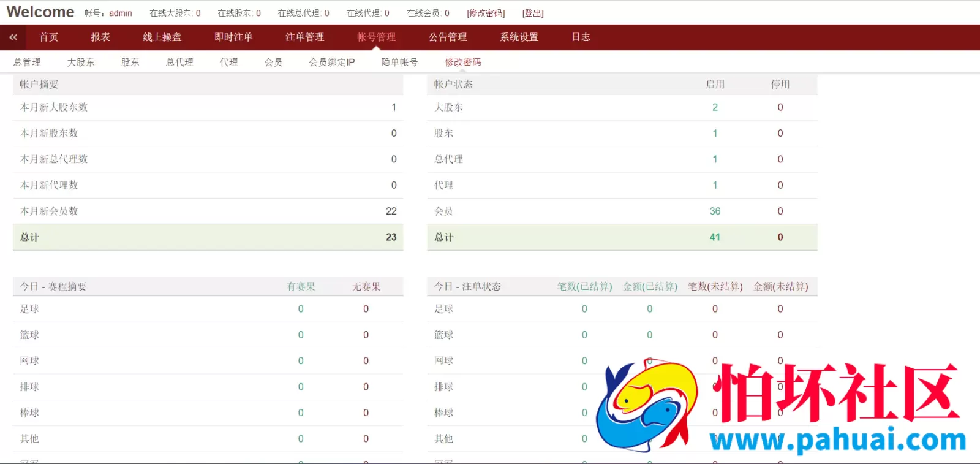
Task: Click 今日 - 注单状态 panel heading
Action: coord(467,287)
